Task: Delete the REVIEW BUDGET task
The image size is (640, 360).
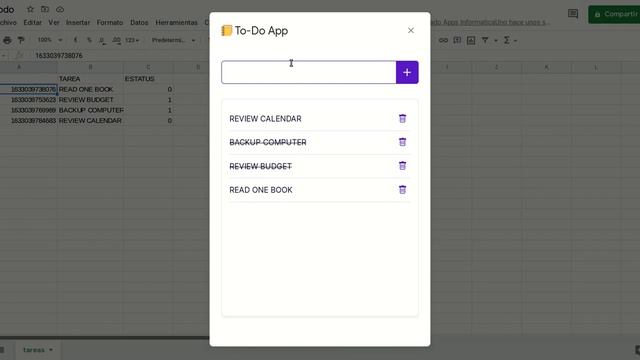Action: [402, 166]
